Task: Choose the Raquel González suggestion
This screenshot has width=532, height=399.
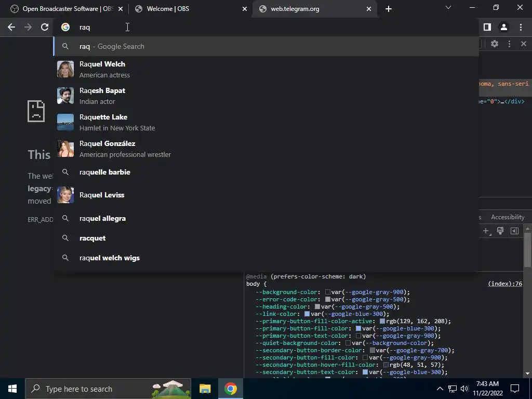Action: coord(266,149)
